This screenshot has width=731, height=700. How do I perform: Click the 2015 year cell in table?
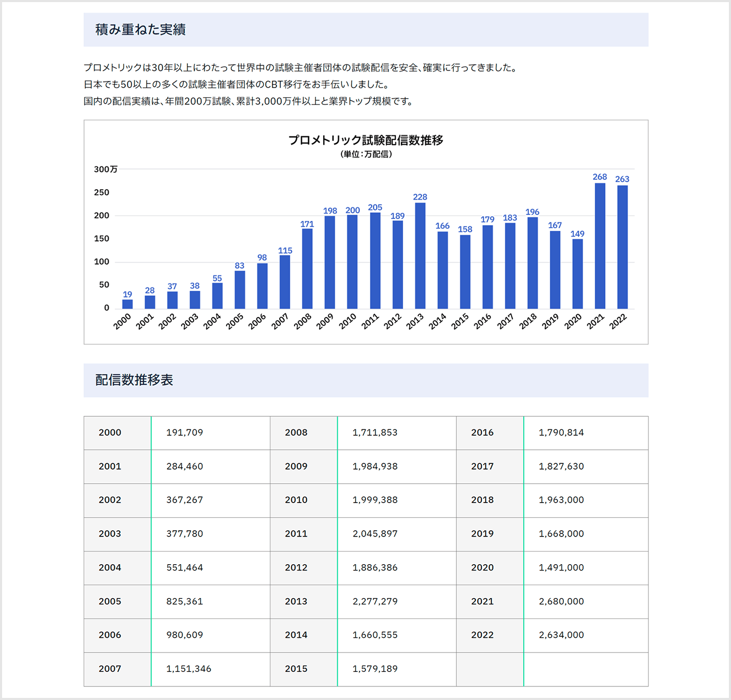click(304, 669)
